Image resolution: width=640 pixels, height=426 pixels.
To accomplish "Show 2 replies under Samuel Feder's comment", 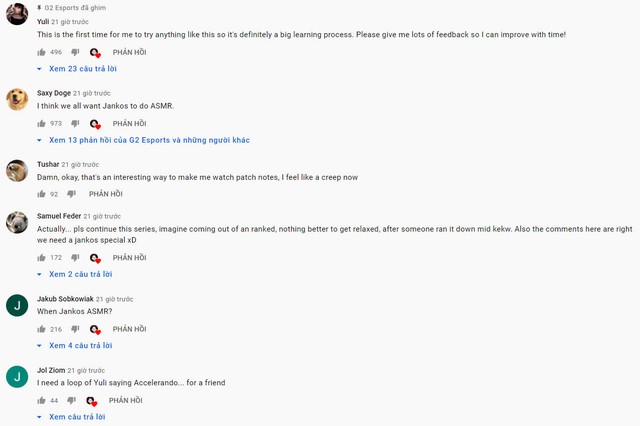I will coord(75,274).
